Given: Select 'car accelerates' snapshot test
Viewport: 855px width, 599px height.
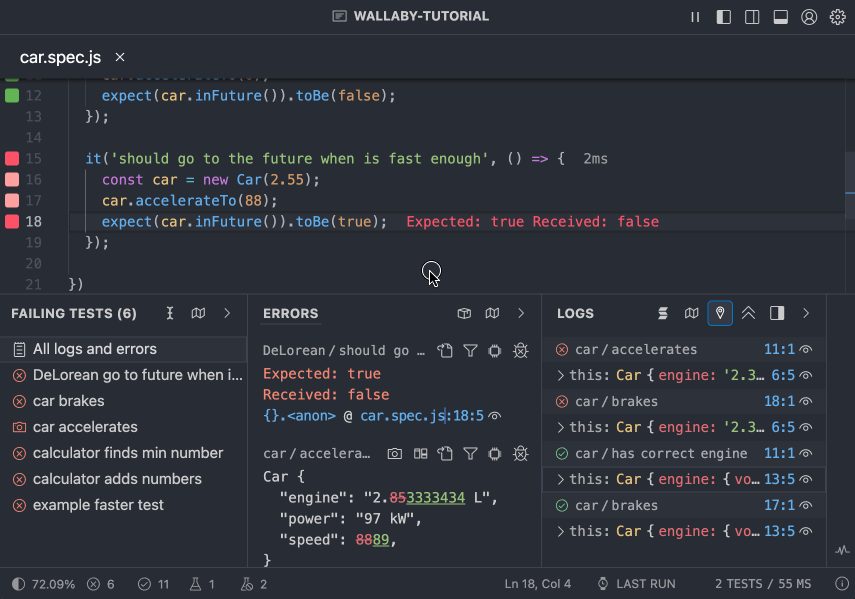Looking at the screenshot, I should point(124,427).
